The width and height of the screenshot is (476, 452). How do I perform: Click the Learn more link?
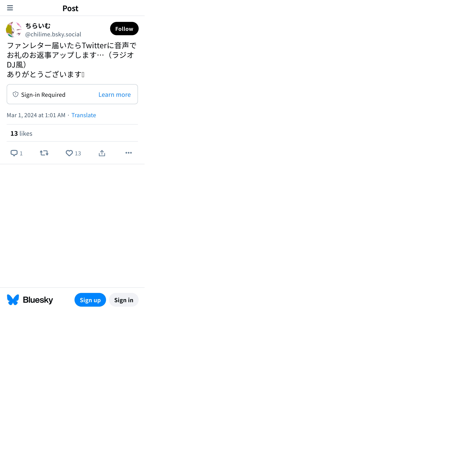point(115,95)
